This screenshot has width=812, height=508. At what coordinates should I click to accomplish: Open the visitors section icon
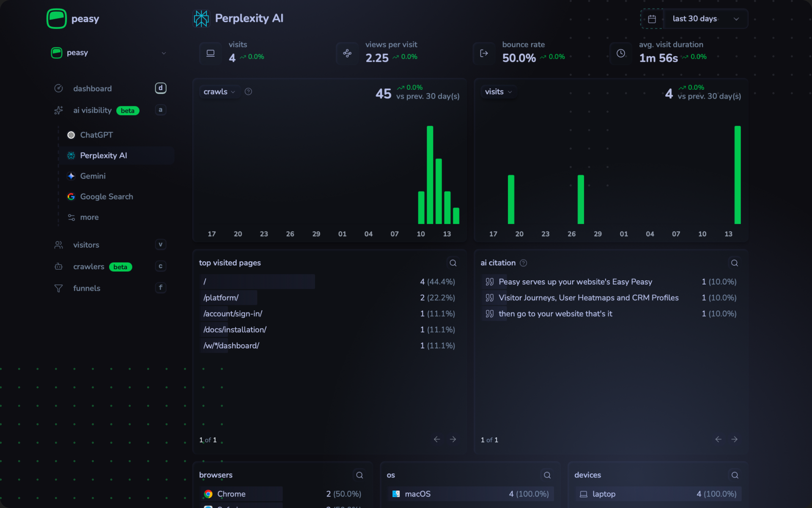click(59, 245)
